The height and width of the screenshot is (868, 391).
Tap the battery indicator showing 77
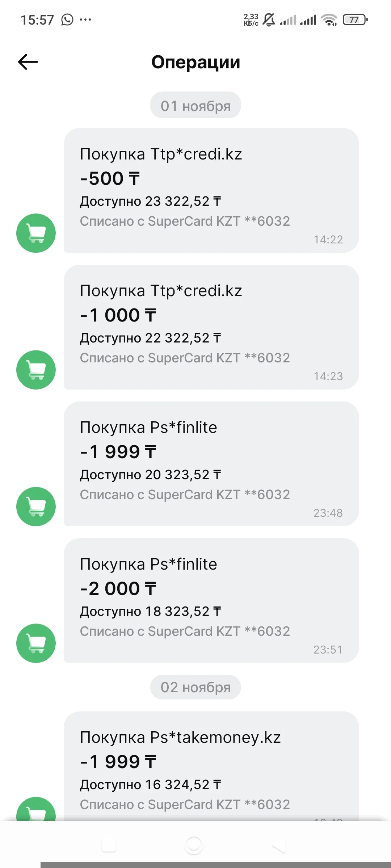click(x=355, y=20)
